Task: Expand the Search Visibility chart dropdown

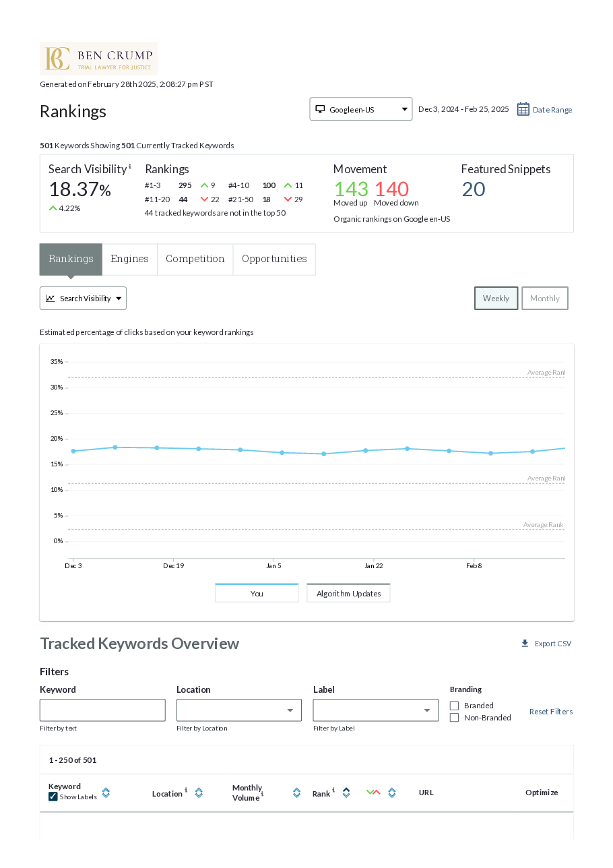Action: point(83,299)
